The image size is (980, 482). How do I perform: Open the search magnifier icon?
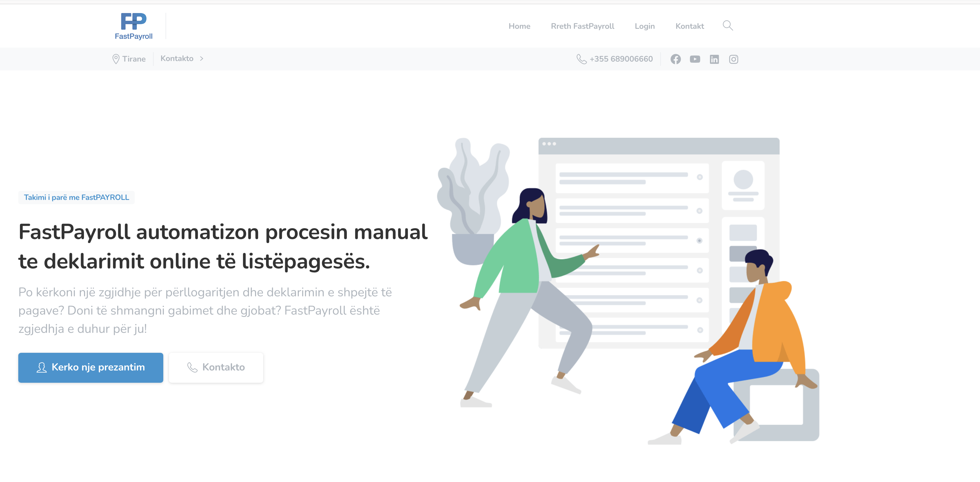point(727,25)
